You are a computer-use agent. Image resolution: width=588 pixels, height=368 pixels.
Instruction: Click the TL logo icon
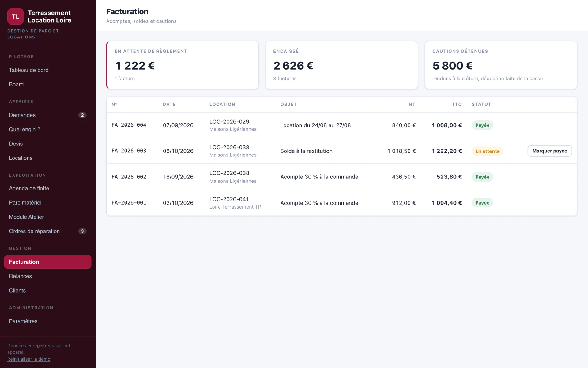(15, 17)
